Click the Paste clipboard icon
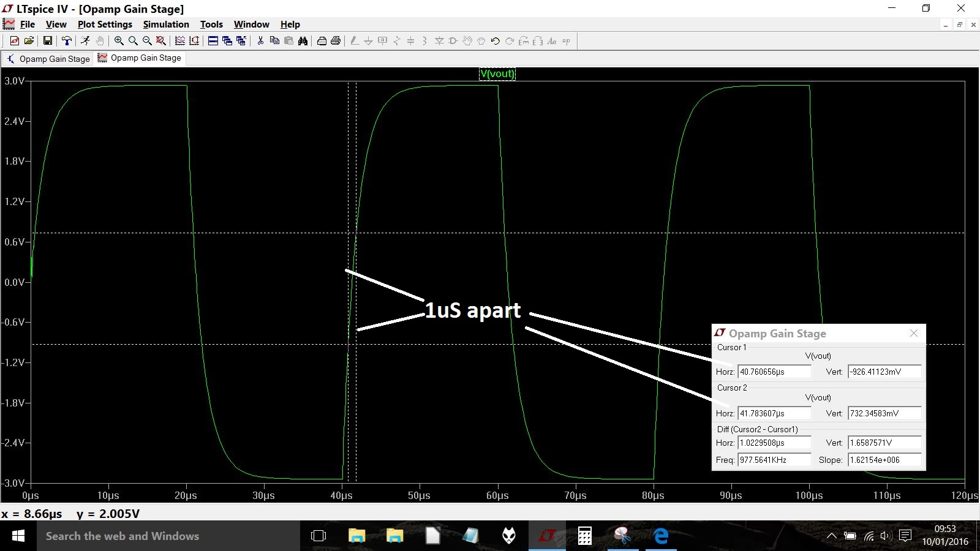The height and width of the screenshot is (551, 980). (288, 41)
